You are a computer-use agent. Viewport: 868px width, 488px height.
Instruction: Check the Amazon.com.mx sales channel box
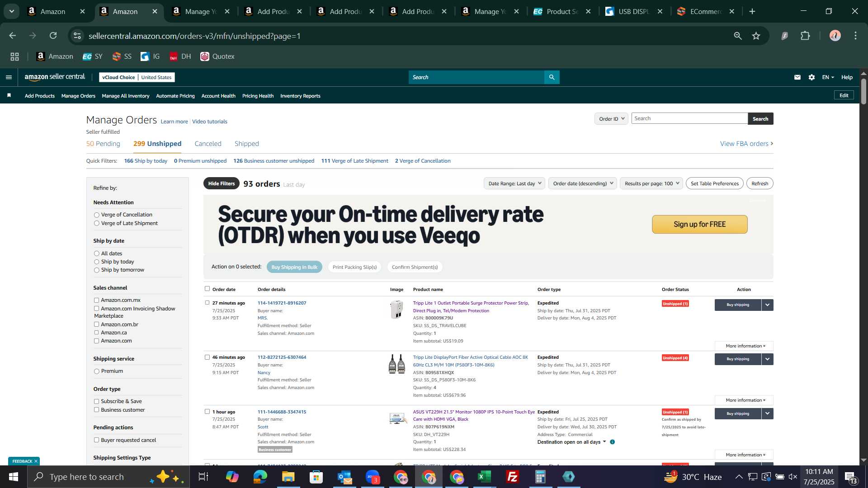[x=96, y=300]
